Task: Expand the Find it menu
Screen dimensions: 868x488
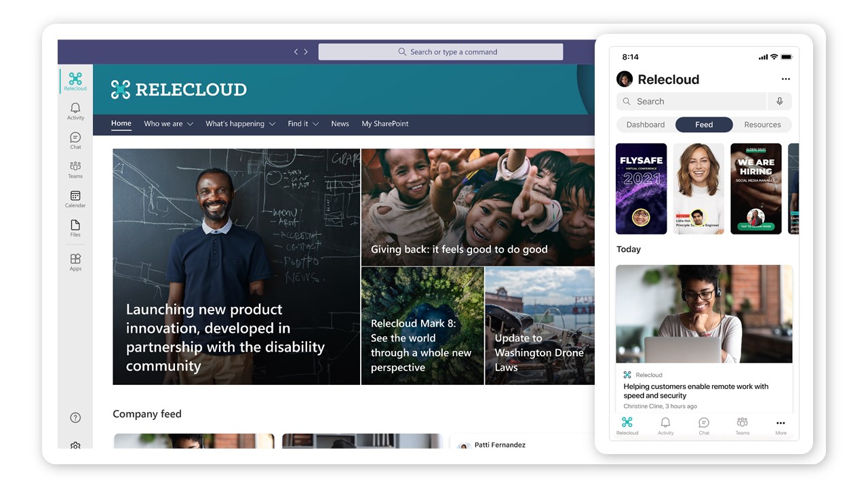Action: pyautogui.click(x=303, y=124)
